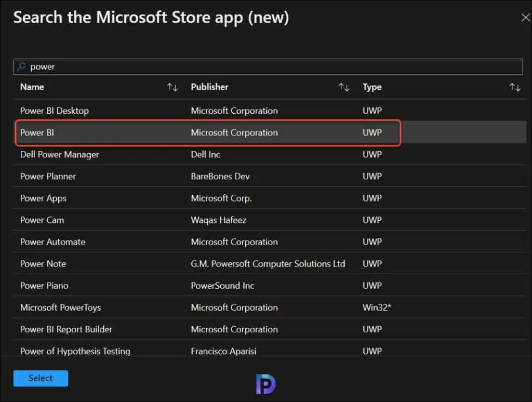
Task: Click the Select button
Action: click(x=41, y=378)
